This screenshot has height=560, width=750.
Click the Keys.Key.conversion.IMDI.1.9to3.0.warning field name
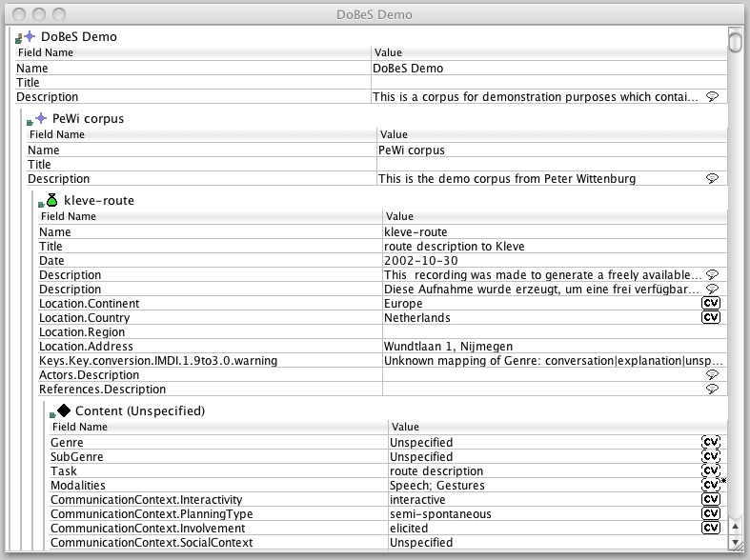pyautogui.click(x=158, y=361)
